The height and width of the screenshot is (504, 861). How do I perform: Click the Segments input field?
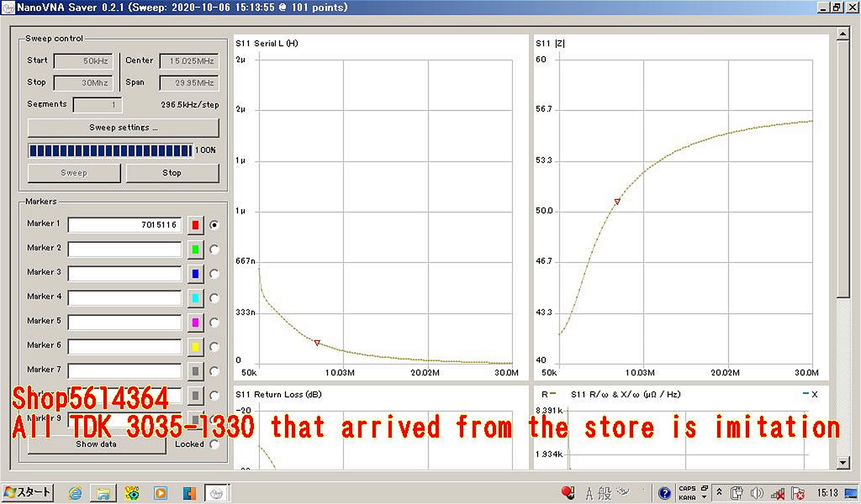click(x=97, y=105)
